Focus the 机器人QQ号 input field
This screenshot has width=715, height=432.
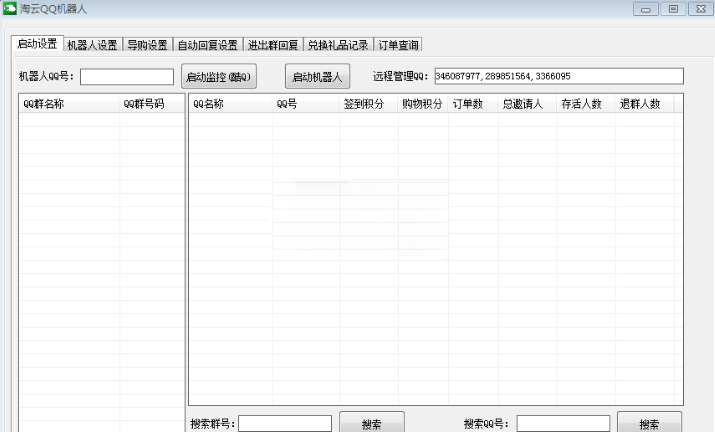127,77
